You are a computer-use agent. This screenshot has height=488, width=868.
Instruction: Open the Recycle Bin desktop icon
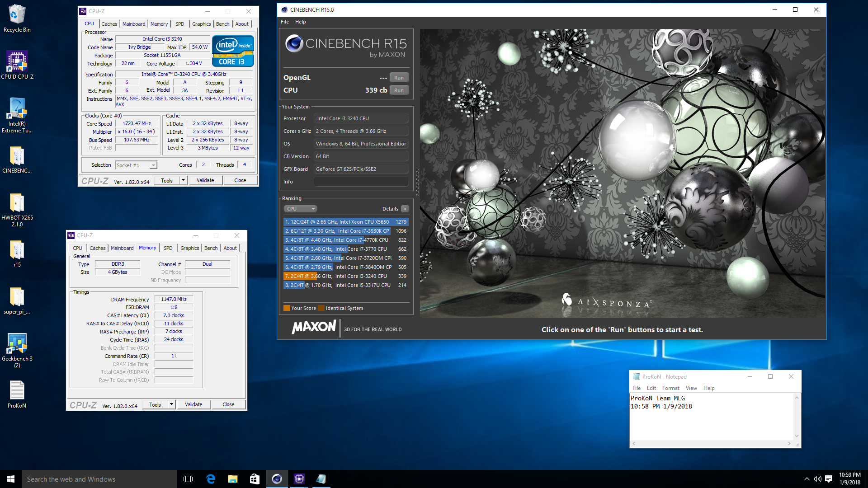click(x=17, y=18)
